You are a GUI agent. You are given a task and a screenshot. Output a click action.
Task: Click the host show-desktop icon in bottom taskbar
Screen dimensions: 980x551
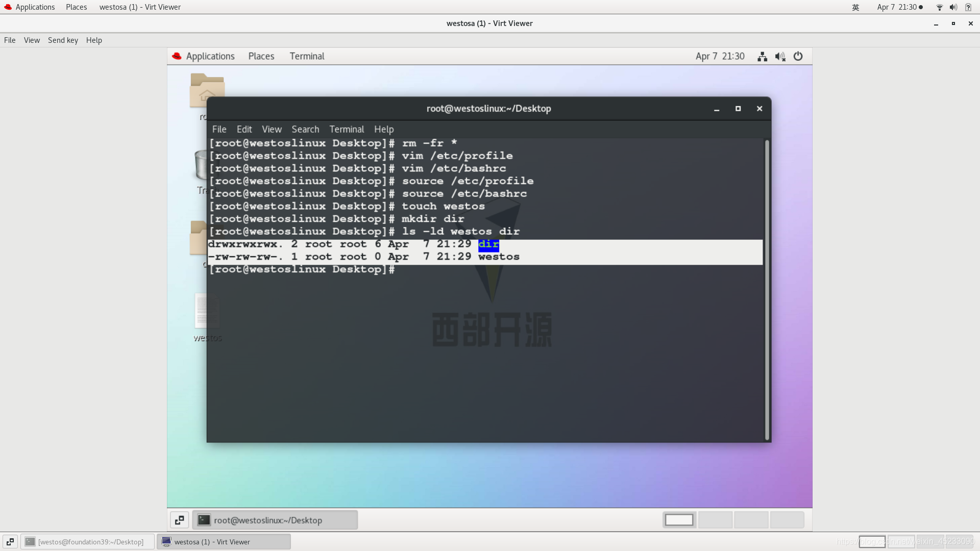(x=10, y=542)
